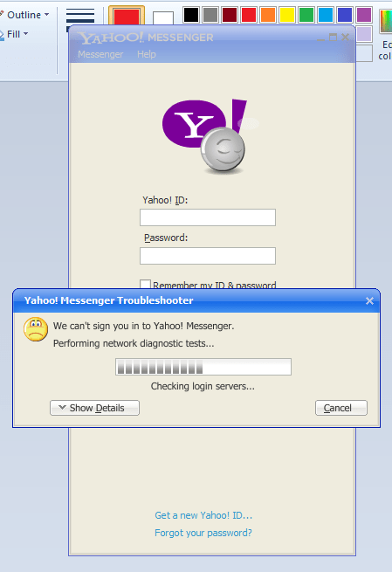Expand Show Details in the troubleshooter

(x=94, y=408)
